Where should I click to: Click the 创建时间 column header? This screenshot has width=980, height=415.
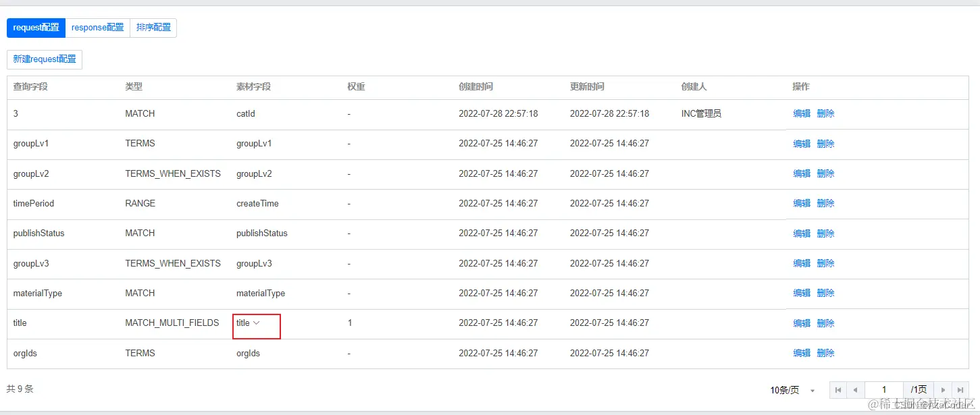(x=476, y=87)
